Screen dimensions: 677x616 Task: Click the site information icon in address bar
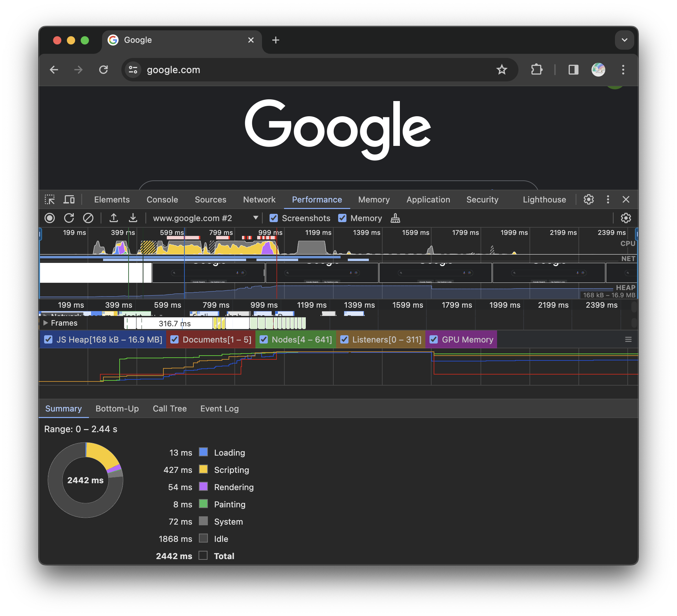[x=133, y=70]
